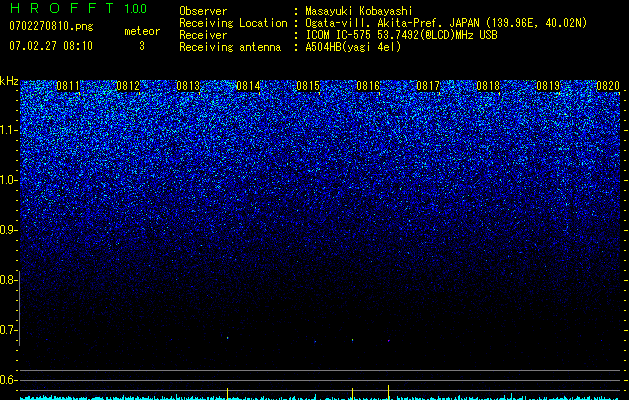Viewport: 629px width, 400px height.
Task: Click the 0816 time tick label
Action: coord(368,86)
